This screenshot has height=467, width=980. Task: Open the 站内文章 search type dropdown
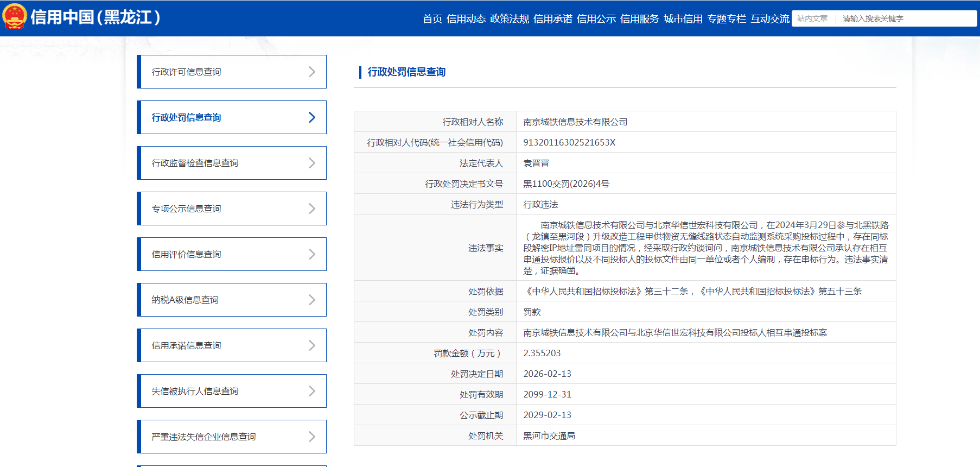click(812, 18)
